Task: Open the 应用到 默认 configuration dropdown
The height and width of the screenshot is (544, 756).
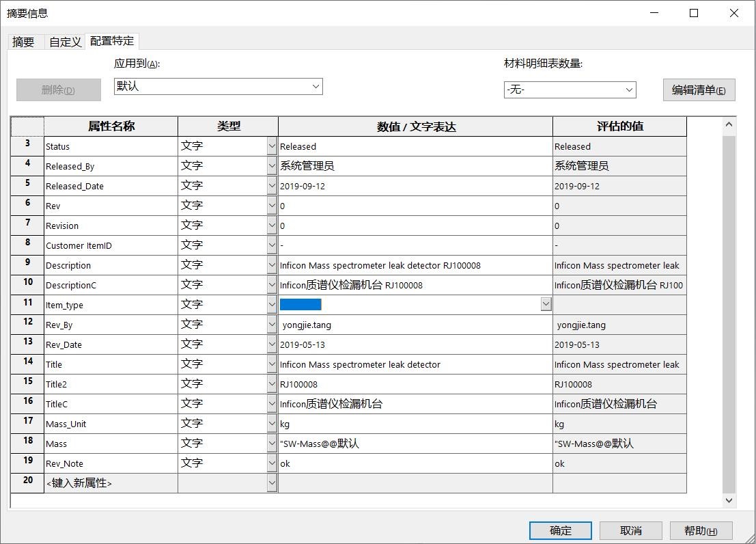Action: point(218,86)
